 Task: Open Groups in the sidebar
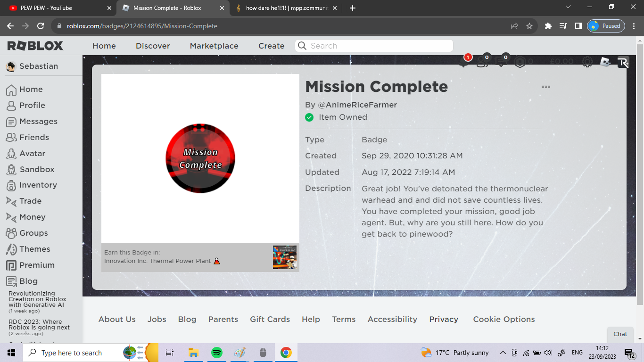27,233
